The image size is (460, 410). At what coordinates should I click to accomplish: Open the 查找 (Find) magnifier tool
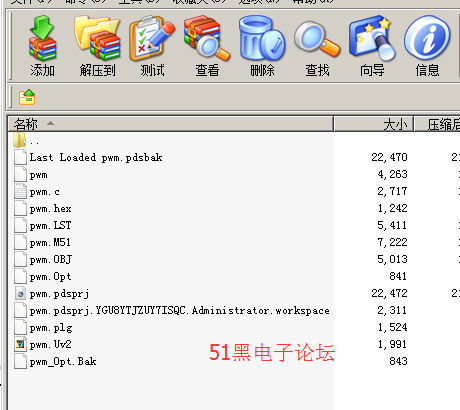coord(317,46)
